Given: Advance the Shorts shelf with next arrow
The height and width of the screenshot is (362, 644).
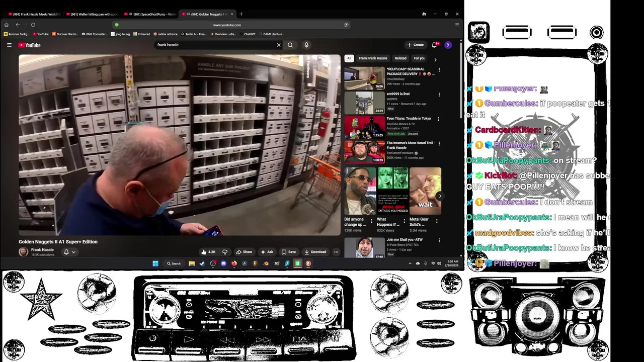Looking at the screenshot, I should point(440,196).
